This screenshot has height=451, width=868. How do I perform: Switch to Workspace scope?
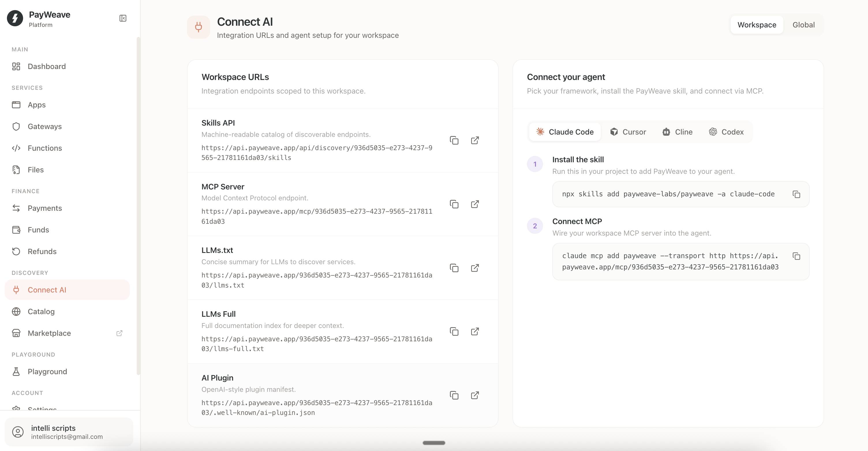pyautogui.click(x=756, y=25)
